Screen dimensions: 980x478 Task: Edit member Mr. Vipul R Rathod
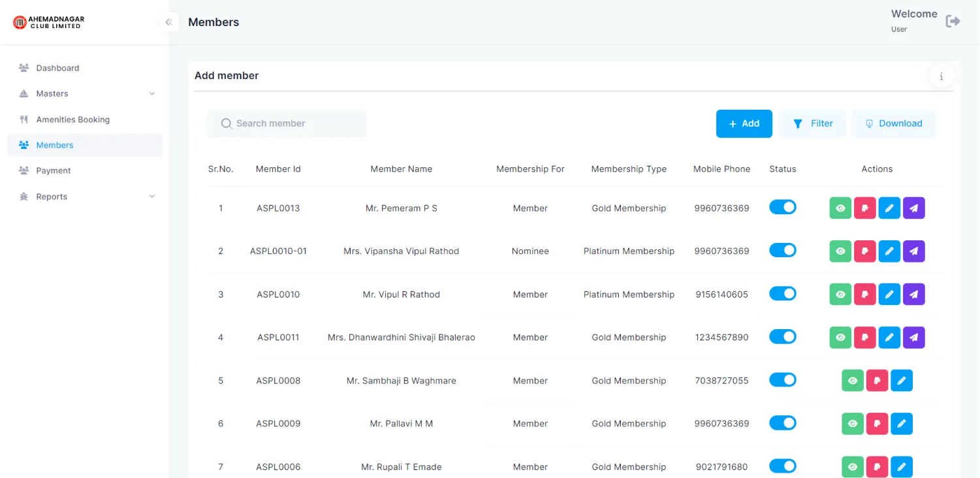pos(889,295)
